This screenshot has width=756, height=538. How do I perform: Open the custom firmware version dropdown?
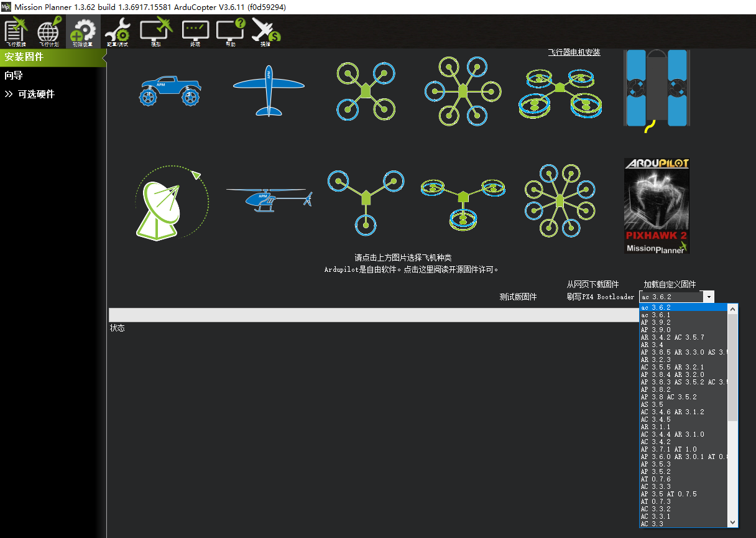coord(709,296)
